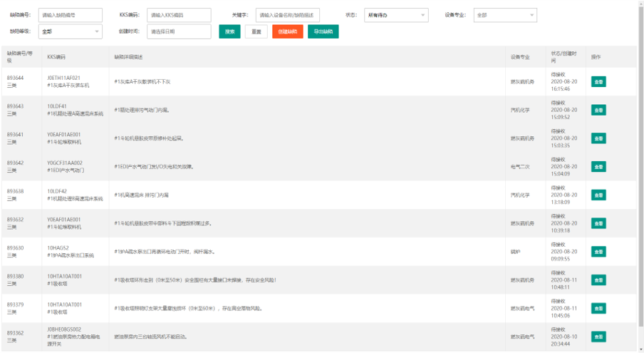Open the 创建时间 date picker field
This screenshot has width=644, height=353.
click(179, 31)
